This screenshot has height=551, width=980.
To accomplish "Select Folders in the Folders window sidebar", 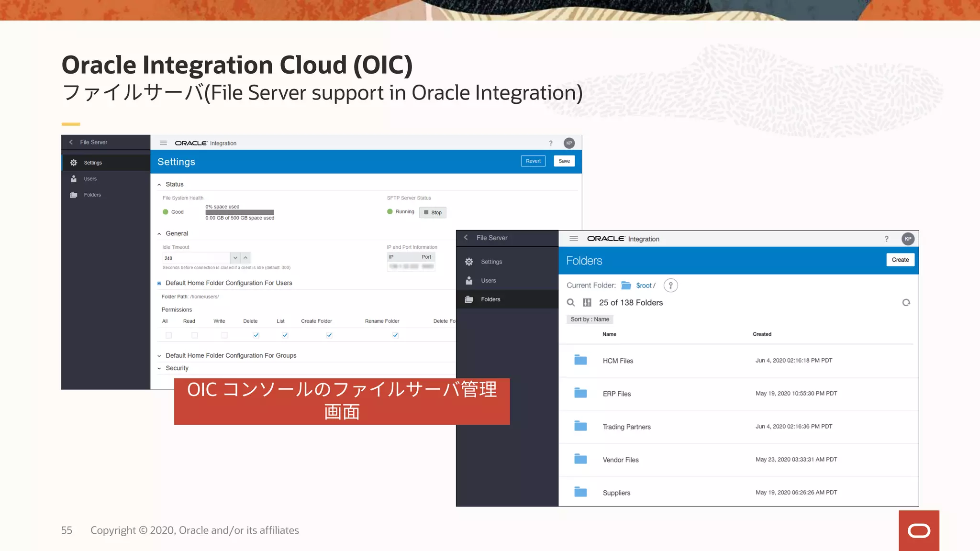I will (507, 299).
